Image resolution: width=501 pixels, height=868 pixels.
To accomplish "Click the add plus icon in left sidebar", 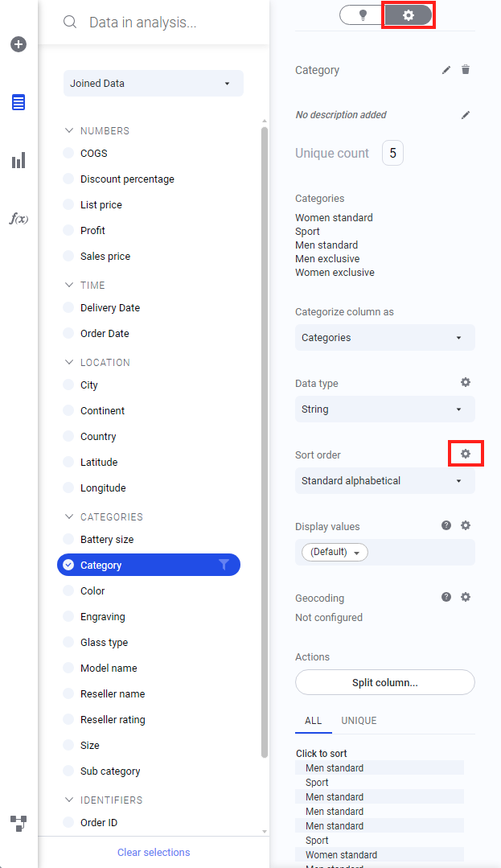I will click(18, 44).
